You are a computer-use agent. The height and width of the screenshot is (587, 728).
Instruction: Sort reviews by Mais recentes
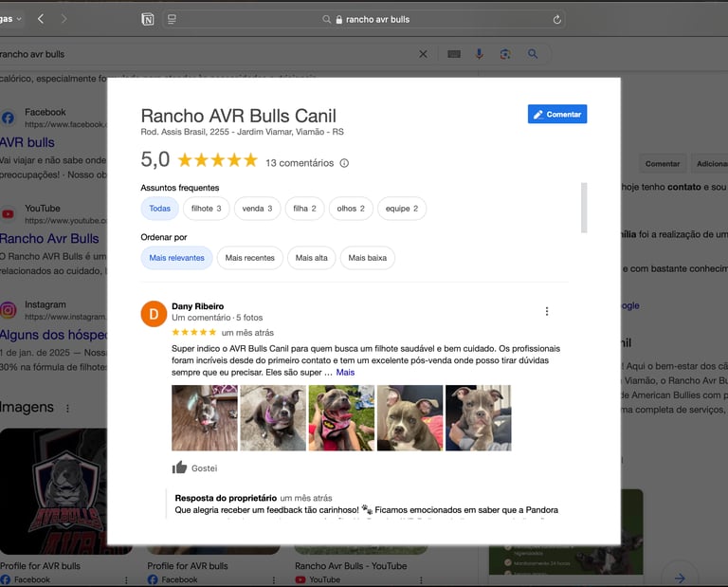point(250,258)
